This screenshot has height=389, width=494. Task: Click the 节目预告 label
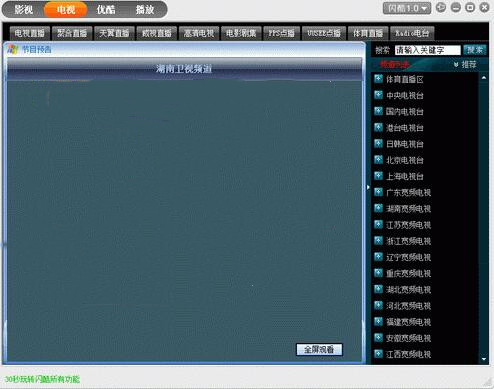pyautogui.click(x=37, y=50)
